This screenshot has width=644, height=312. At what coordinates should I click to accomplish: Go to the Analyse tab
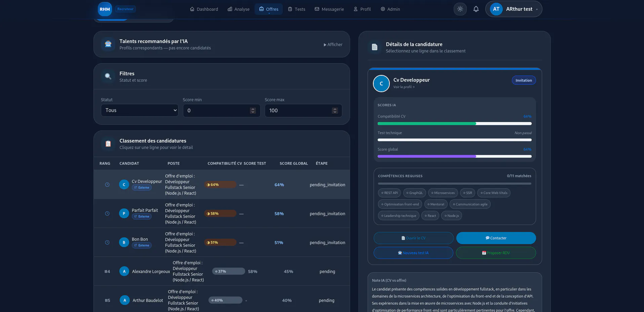[238, 9]
